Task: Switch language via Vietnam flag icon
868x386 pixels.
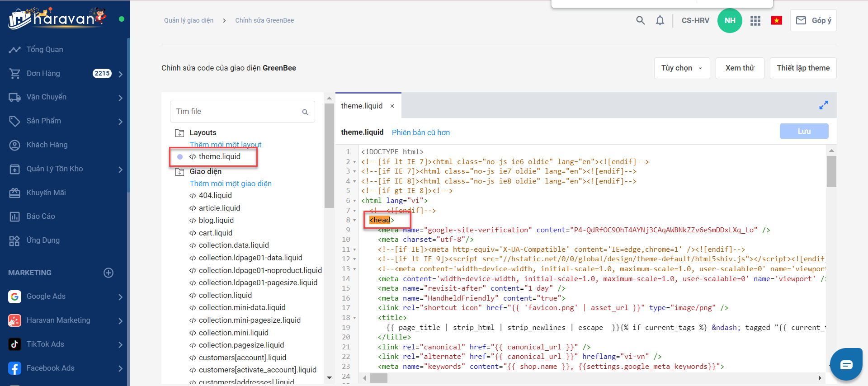Action: [x=777, y=20]
